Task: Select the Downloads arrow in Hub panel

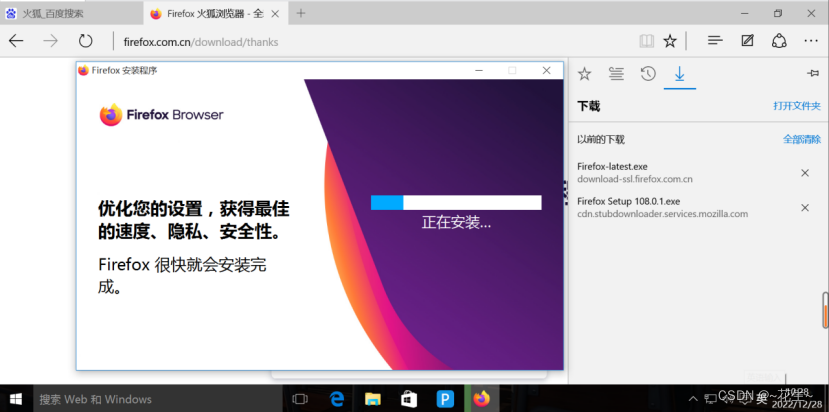Action: 680,75
